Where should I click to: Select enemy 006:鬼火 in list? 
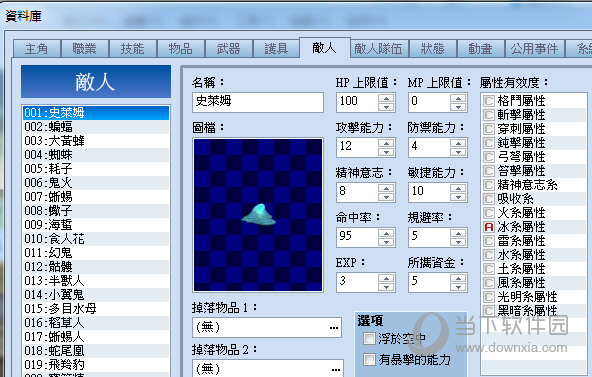click(x=96, y=183)
